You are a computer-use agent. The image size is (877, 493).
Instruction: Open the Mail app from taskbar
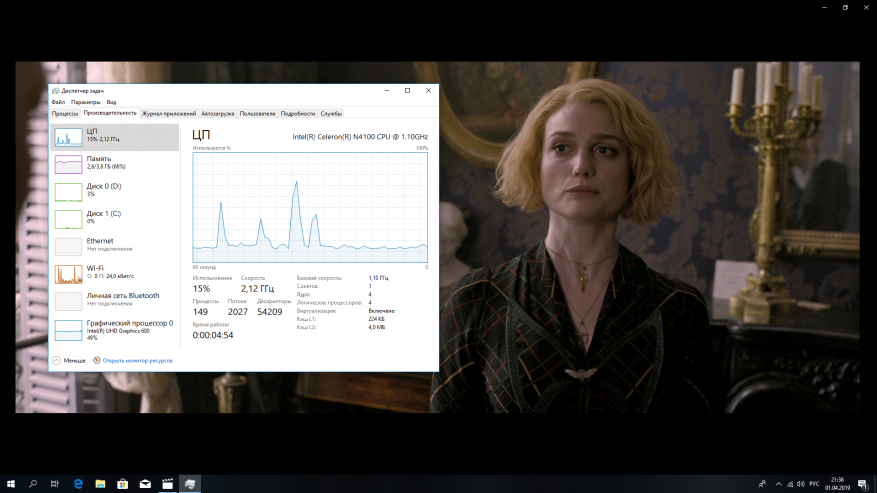click(145, 483)
